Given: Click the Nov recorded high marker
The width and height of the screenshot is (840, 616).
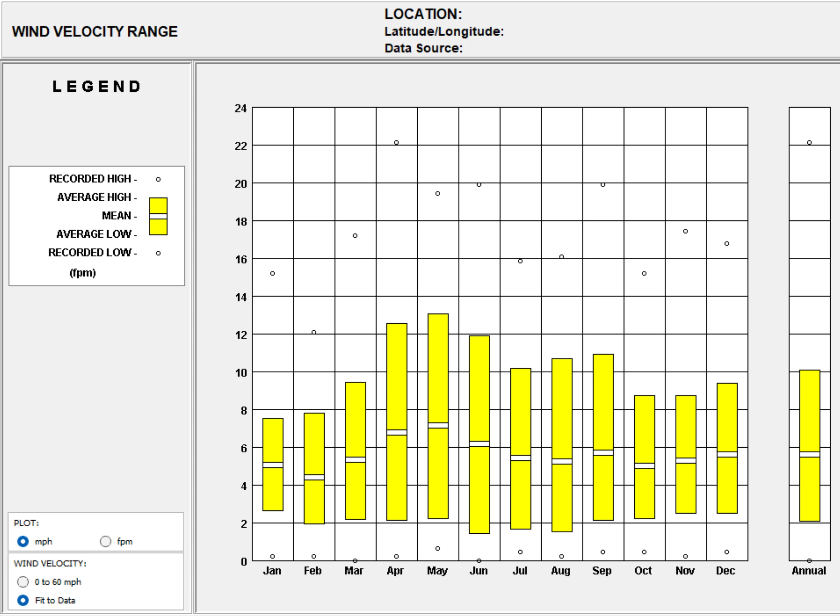Looking at the screenshot, I should 685,231.
